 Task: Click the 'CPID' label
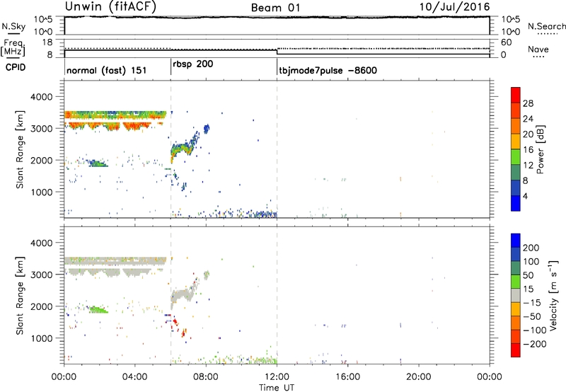click(x=16, y=67)
